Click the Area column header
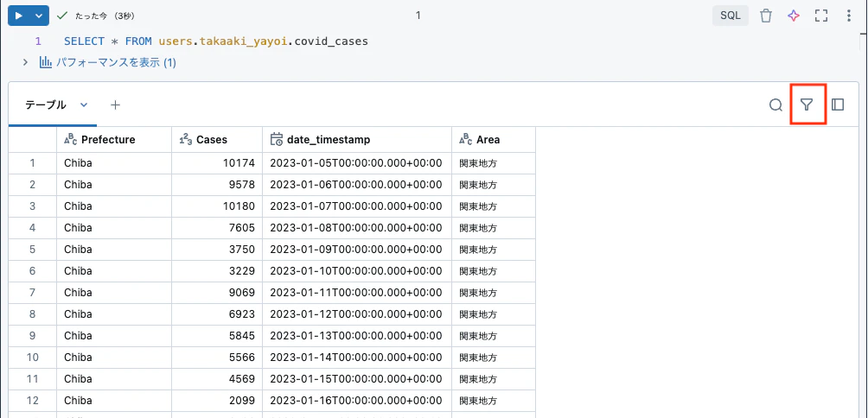The width and height of the screenshot is (868, 418). click(x=494, y=140)
